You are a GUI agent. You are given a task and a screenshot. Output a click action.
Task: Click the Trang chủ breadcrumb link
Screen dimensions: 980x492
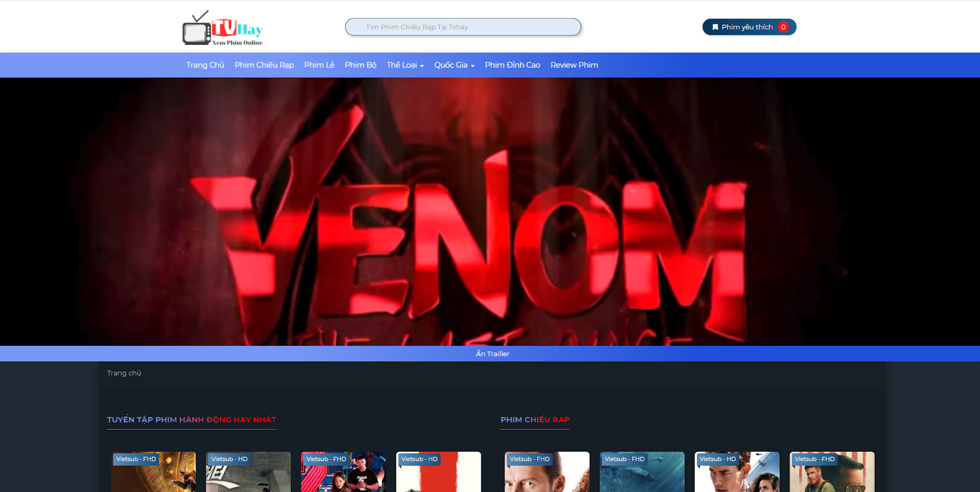coord(124,373)
